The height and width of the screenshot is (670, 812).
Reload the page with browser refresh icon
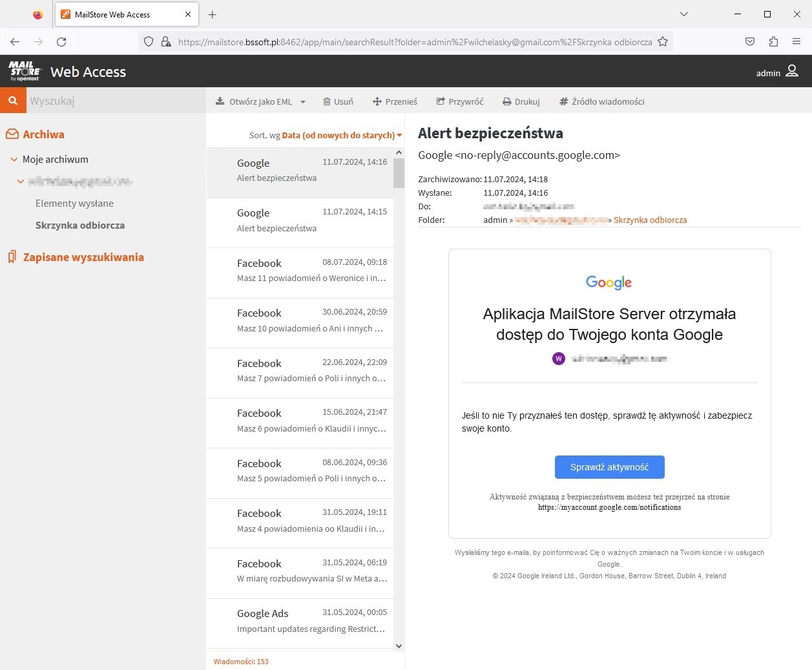[x=61, y=41]
